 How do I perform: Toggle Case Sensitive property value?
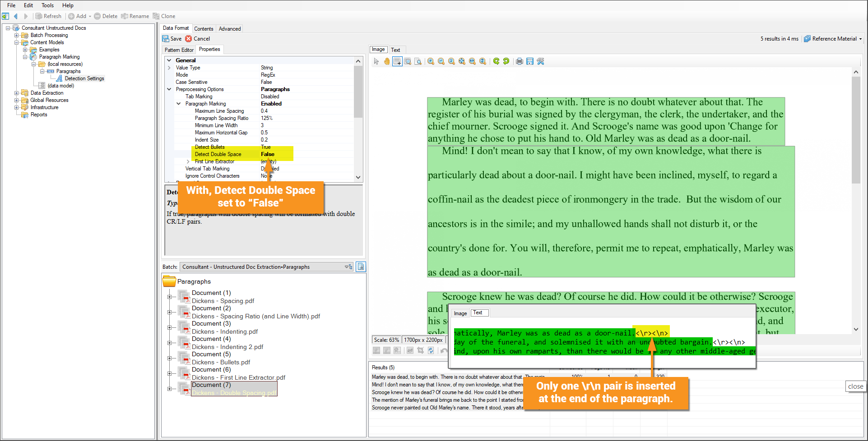click(266, 82)
